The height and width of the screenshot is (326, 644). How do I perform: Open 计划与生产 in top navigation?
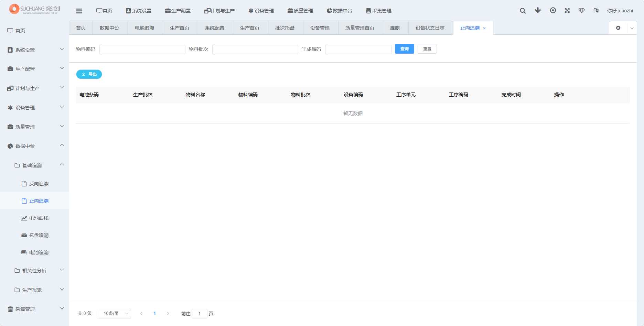(x=219, y=11)
